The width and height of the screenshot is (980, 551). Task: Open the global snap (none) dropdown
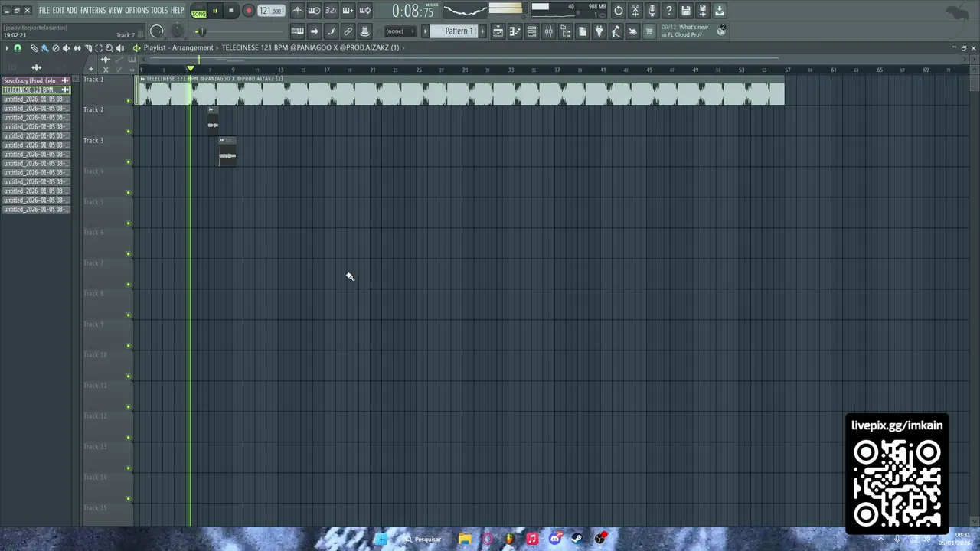point(399,31)
